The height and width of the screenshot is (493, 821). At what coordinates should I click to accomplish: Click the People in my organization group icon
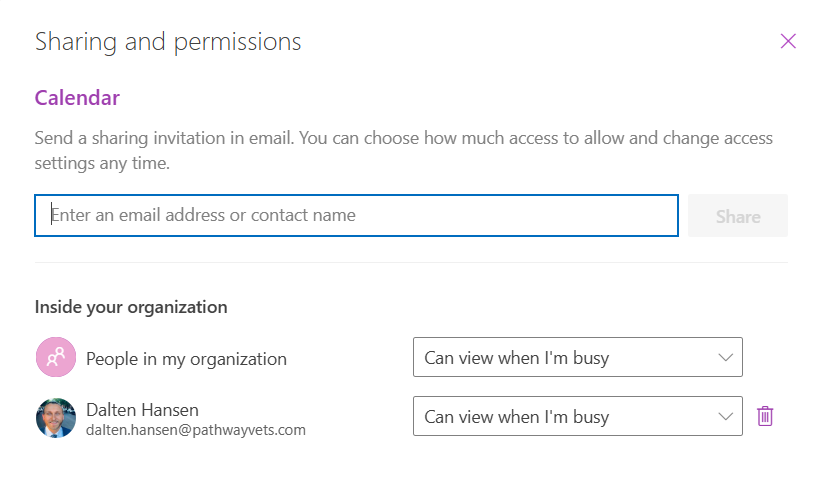coord(56,358)
